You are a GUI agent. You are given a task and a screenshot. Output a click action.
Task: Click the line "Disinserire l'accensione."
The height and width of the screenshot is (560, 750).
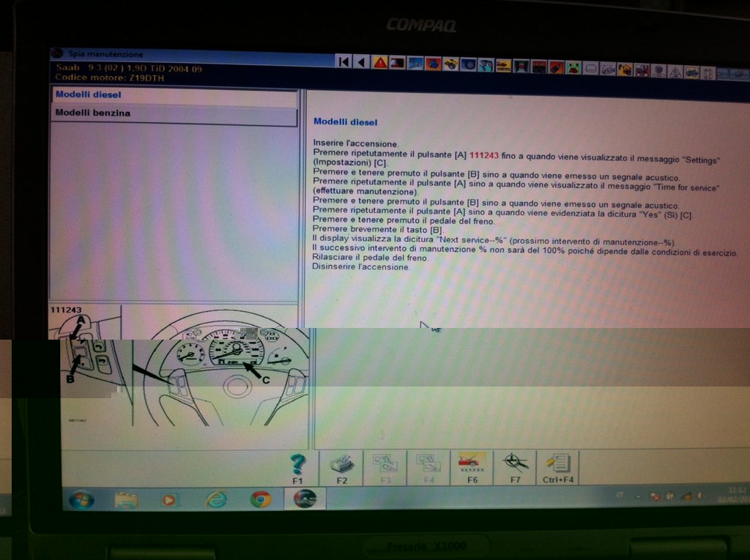pos(361,267)
